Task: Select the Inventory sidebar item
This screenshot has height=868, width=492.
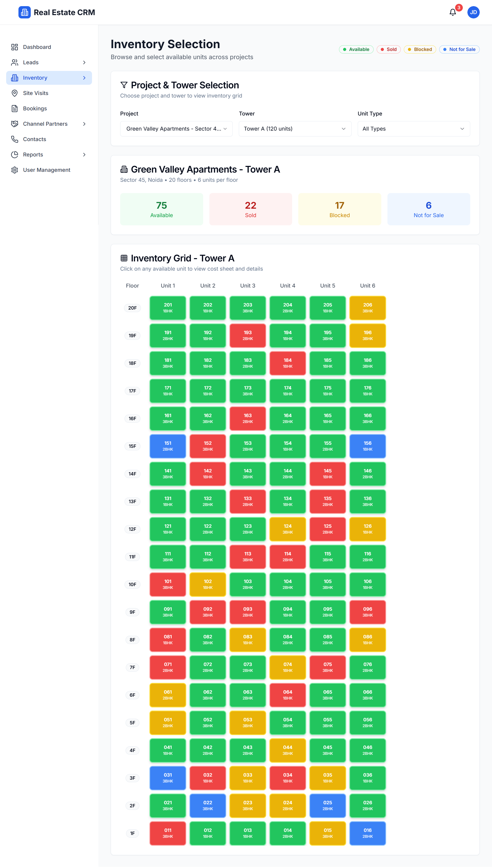Action: [x=35, y=78]
